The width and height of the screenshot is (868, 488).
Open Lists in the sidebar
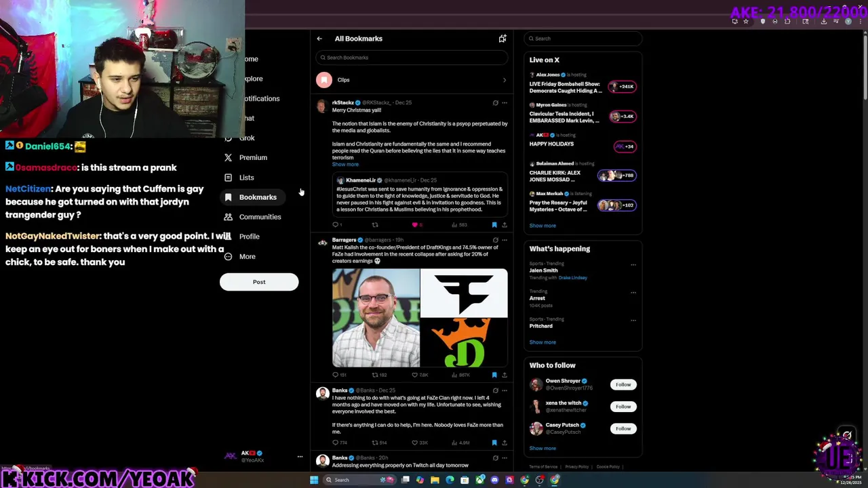click(246, 178)
